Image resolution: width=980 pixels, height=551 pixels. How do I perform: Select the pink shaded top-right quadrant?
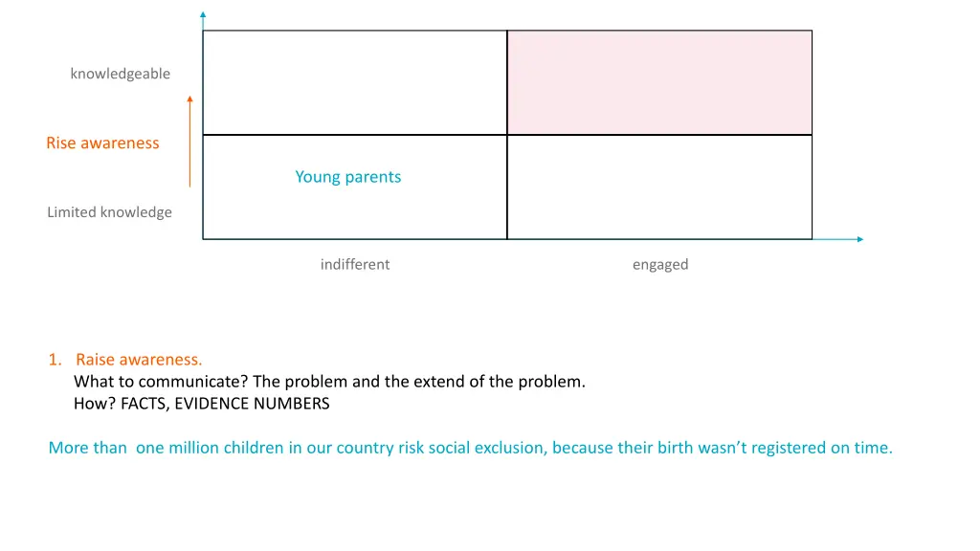pos(659,82)
